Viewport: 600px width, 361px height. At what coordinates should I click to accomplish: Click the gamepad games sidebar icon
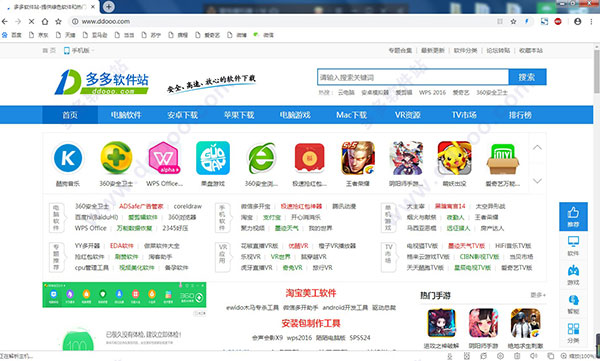click(573, 274)
